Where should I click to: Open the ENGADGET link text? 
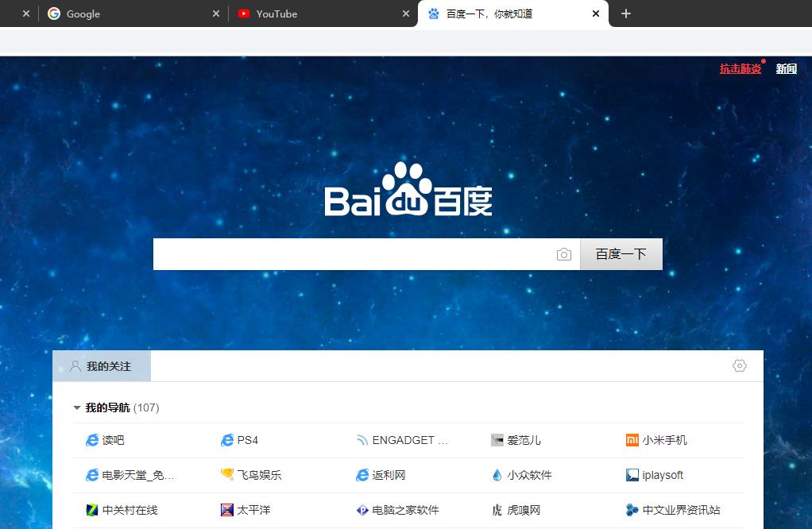click(x=410, y=440)
